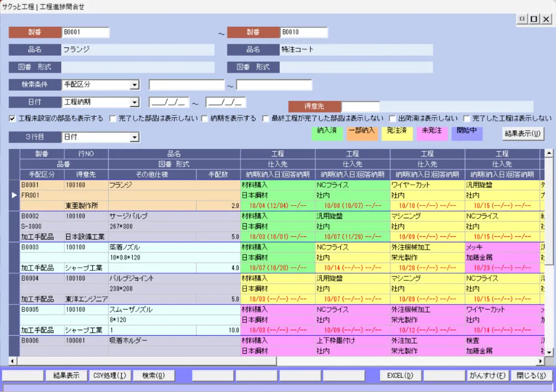This screenshot has width=556, height=392.
Task: Click the minimize window icon
Action: coord(522,19)
